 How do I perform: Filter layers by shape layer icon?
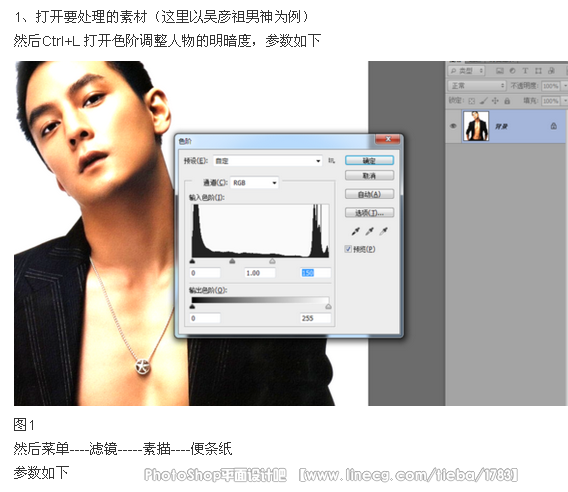coord(538,71)
